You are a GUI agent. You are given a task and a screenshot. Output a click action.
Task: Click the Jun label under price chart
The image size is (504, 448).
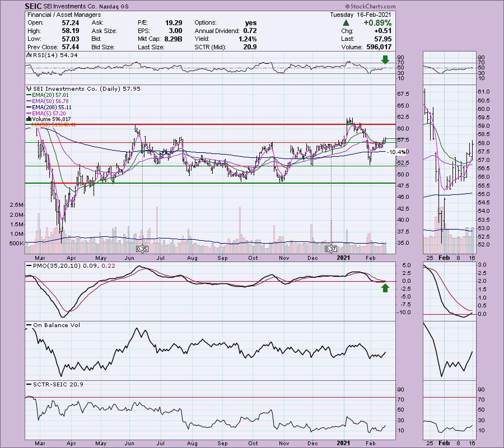[x=129, y=258]
